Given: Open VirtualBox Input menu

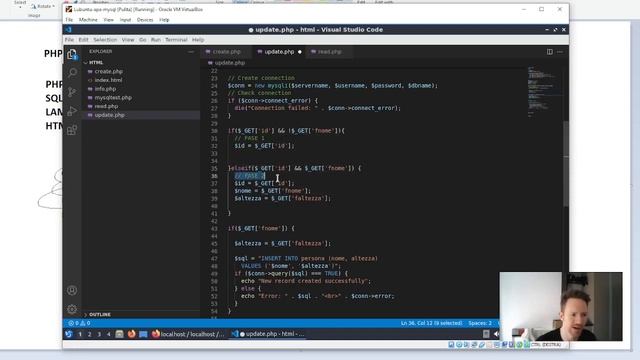Looking at the screenshot, I should [x=125, y=20].
